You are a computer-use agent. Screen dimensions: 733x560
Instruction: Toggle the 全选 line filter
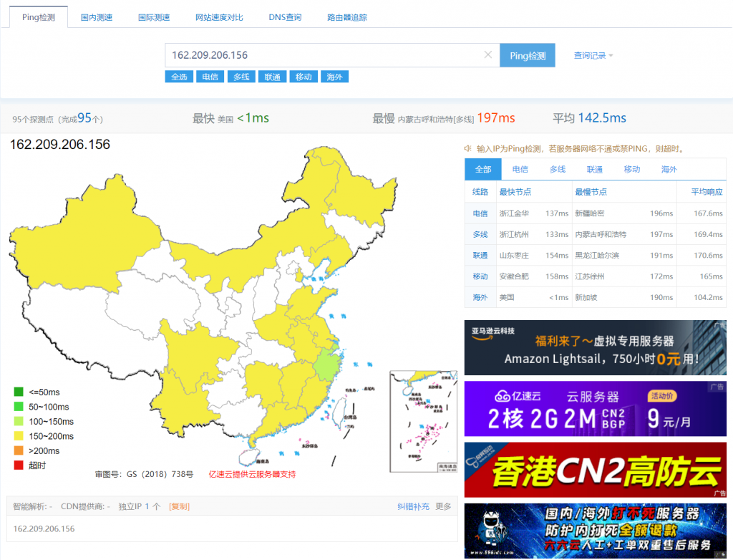[178, 77]
